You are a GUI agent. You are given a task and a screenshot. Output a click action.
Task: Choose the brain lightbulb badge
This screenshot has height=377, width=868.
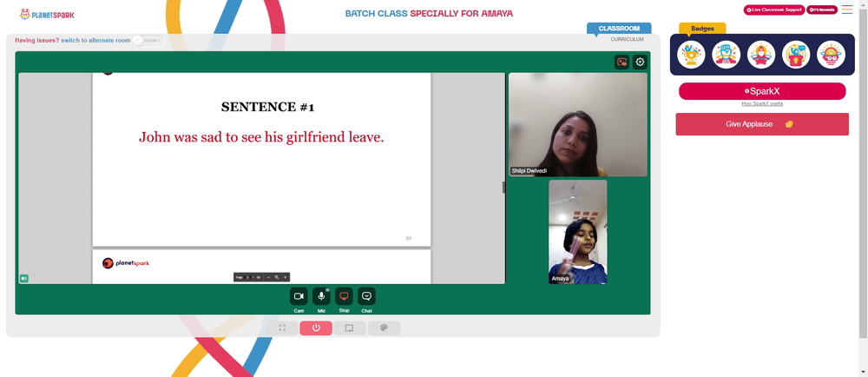click(831, 55)
